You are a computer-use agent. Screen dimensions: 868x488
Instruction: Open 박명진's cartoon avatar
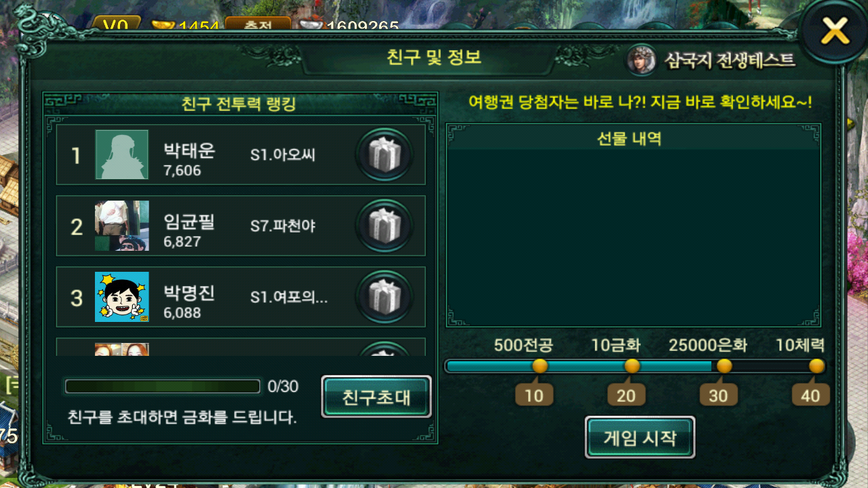click(x=122, y=298)
